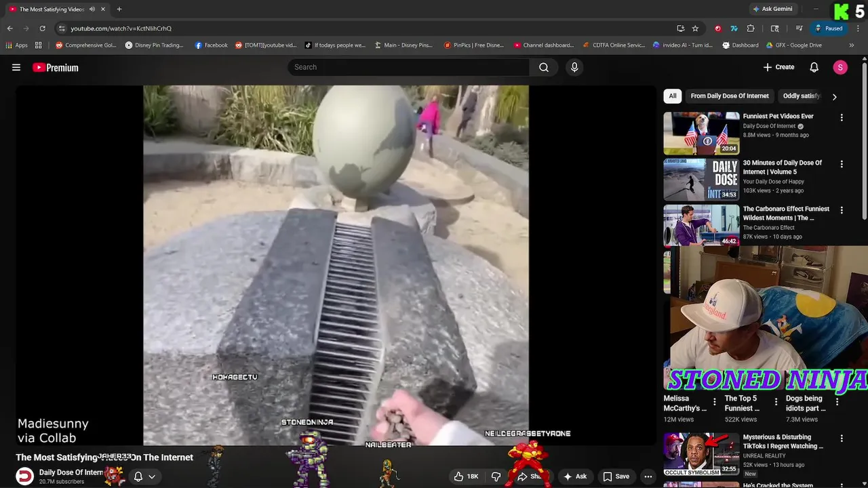This screenshot has height=488, width=868.
Task: Open GFX - Google Drive bookmark
Action: coord(794,45)
